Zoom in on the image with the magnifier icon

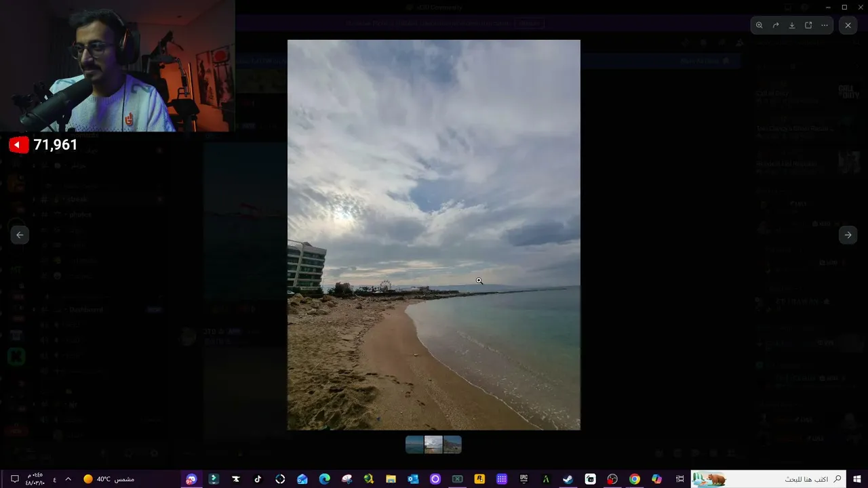pyautogui.click(x=759, y=25)
